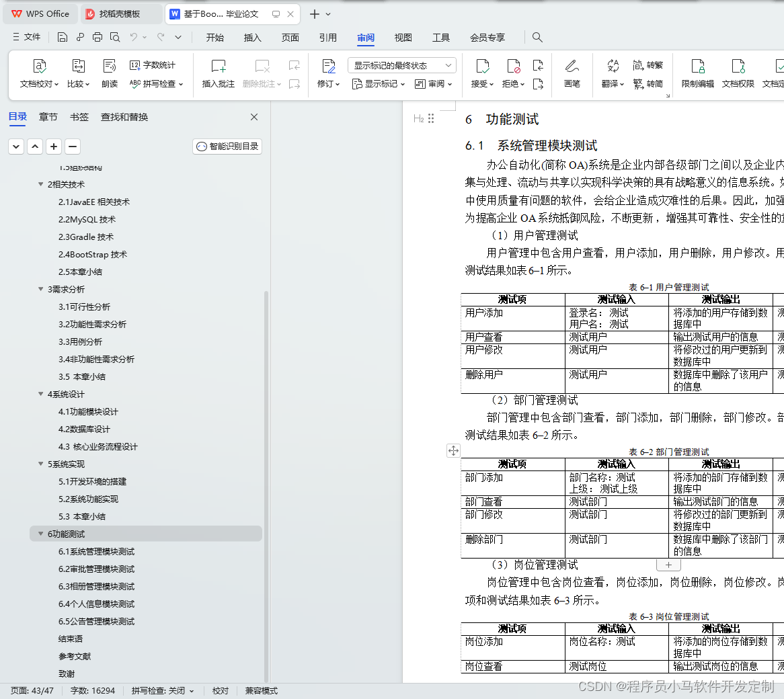Click the outline zoom minus control
This screenshot has width=784, height=699.
point(72,146)
